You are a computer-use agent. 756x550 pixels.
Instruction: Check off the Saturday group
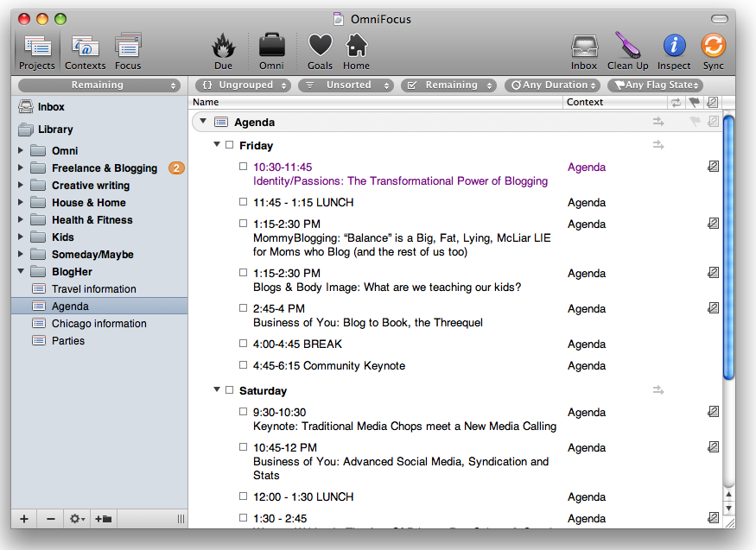230,390
